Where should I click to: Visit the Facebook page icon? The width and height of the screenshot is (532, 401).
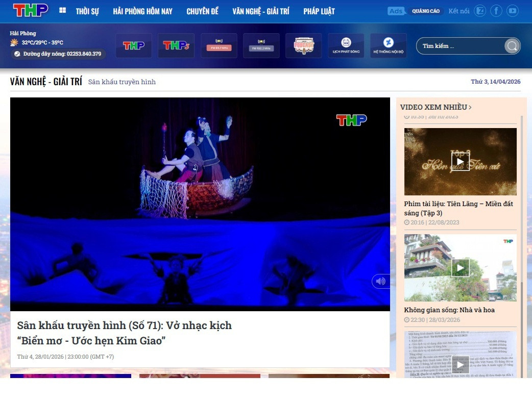[x=496, y=11]
